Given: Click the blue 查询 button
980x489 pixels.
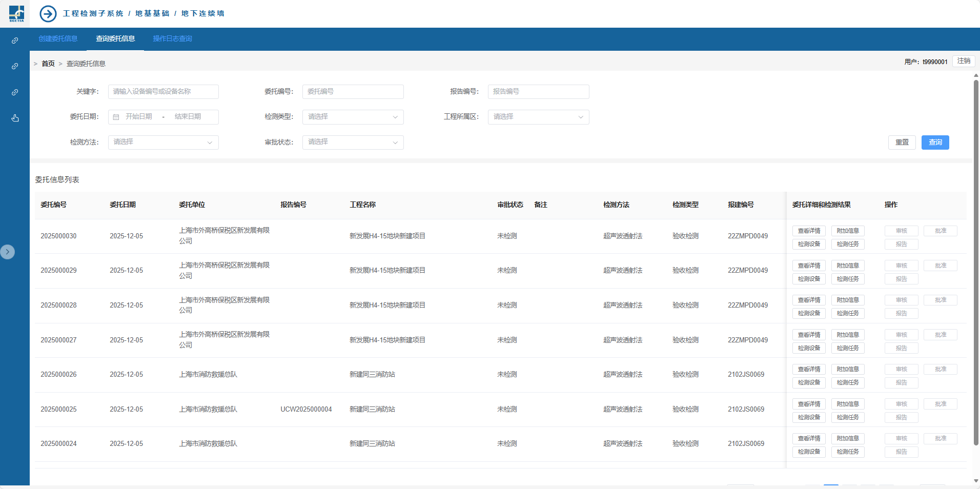Looking at the screenshot, I should (x=935, y=142).
